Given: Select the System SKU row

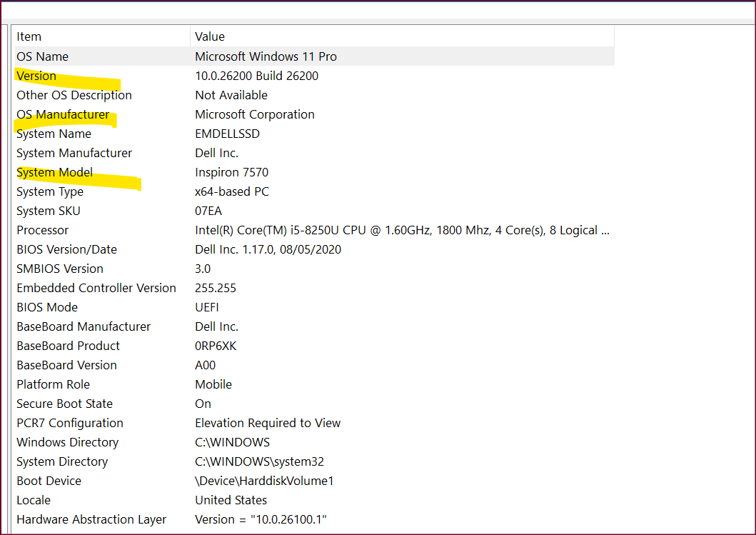Looking at the screenshot, I should point(314,211).
